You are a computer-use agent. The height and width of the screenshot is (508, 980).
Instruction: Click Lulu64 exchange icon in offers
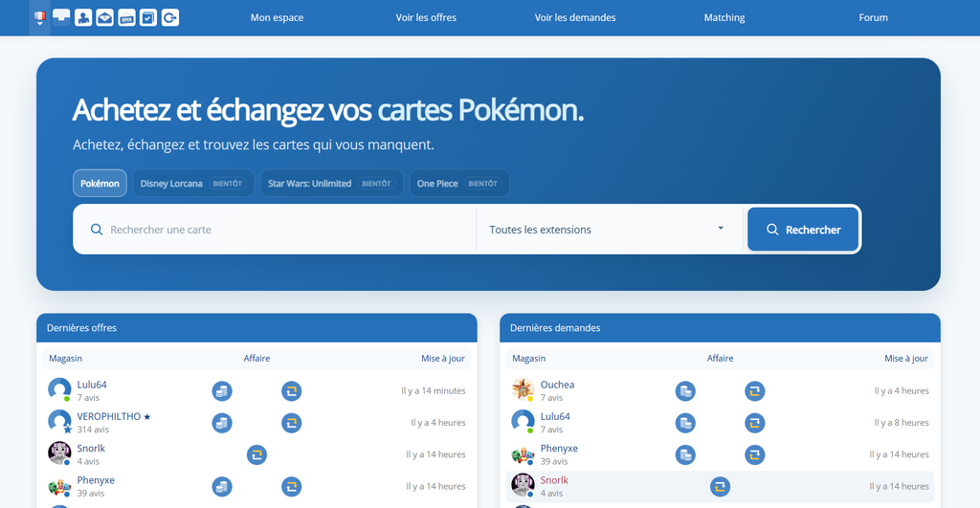pyautogui.click(x=291, y=391)
